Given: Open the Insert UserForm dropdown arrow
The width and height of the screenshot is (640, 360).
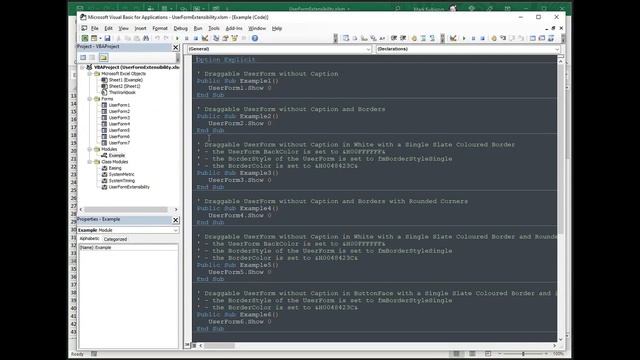Looking at the screenshot, I should coord(100,38).
